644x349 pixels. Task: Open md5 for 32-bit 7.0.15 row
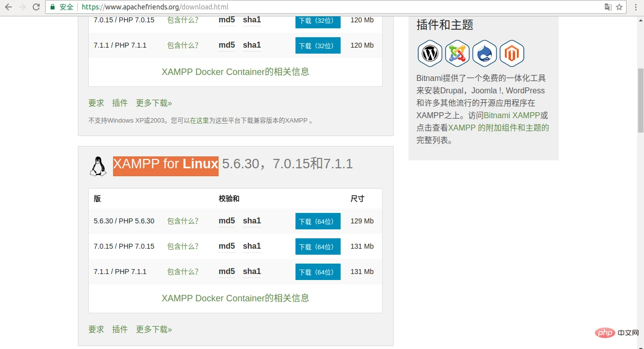pyautogui.click(x=227, y=20)
